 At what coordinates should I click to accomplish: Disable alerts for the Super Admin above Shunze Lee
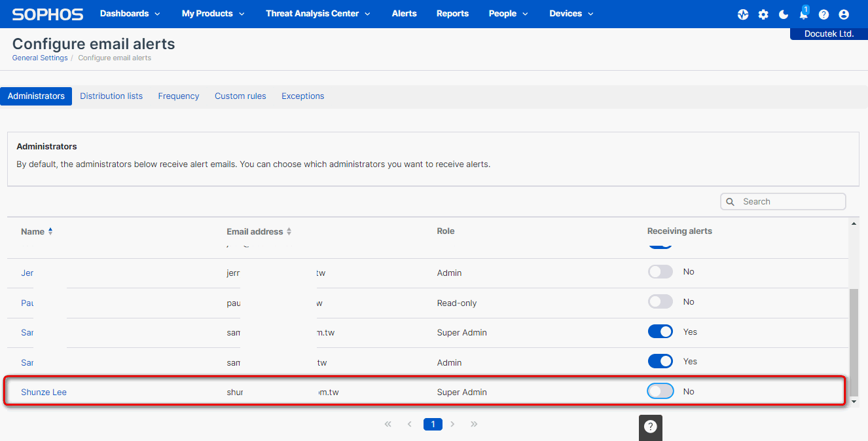[x=660, y=332]
